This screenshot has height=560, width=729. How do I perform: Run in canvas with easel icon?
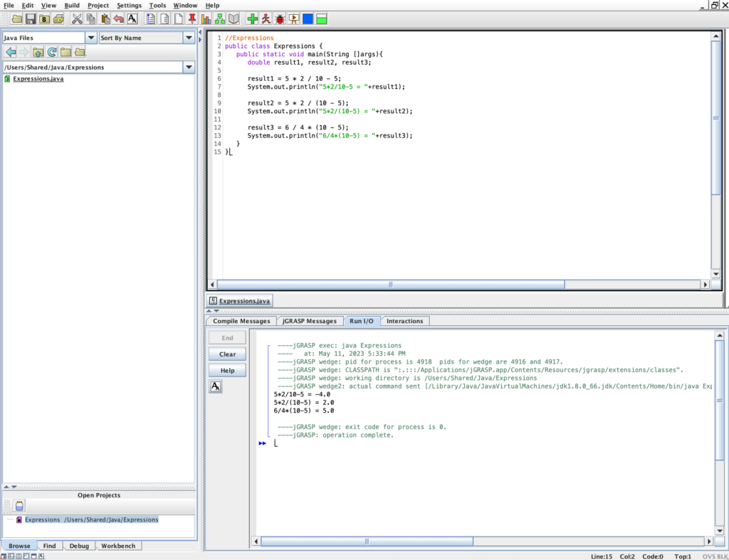(294, 19)
